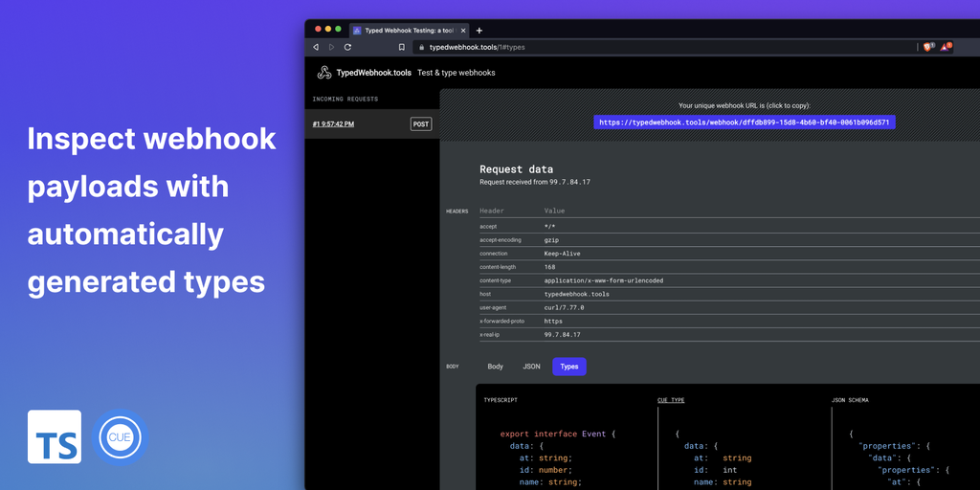Click the TypeScript logo badge

pyautogui.click(x=55, y=437)
